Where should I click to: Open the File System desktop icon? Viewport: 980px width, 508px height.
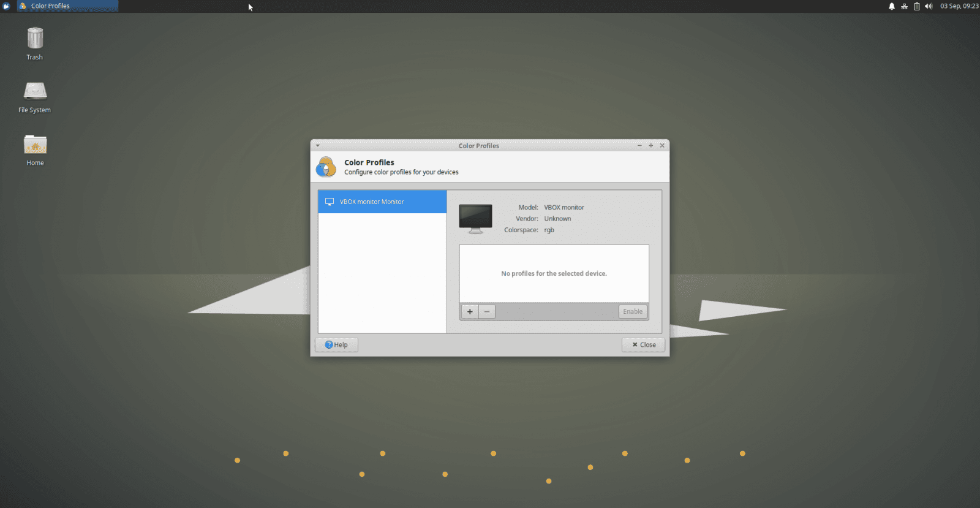click(x=35, y=97)
